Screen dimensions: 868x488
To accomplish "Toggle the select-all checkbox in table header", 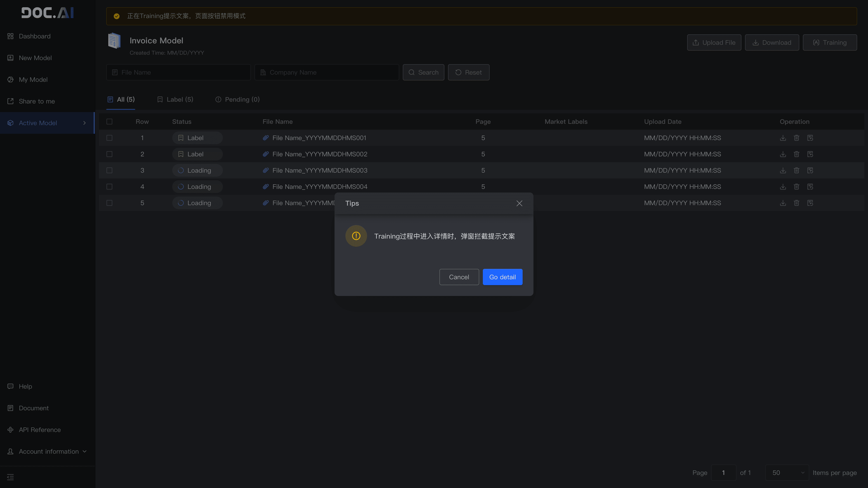I will click(x=109, y=122).
